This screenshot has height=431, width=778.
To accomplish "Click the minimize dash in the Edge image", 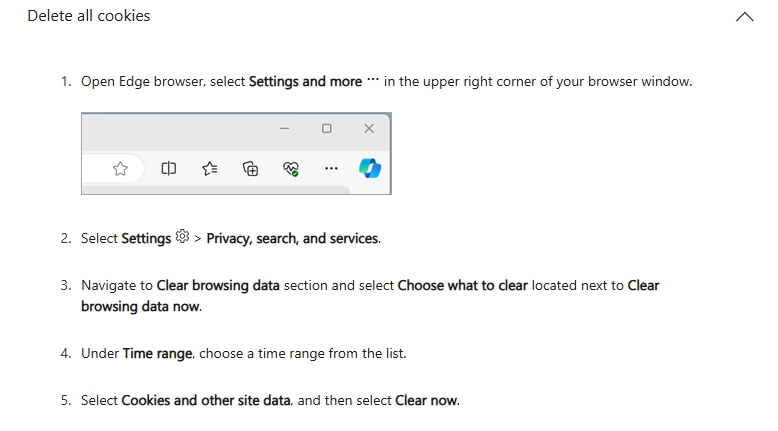I will (x=284, y=128).
